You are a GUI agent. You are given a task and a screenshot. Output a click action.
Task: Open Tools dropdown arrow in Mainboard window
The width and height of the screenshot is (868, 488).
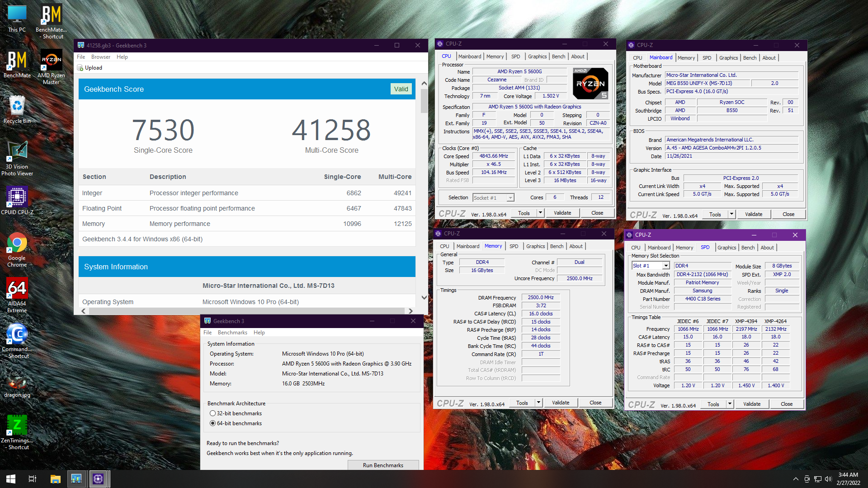click(731, 214)
